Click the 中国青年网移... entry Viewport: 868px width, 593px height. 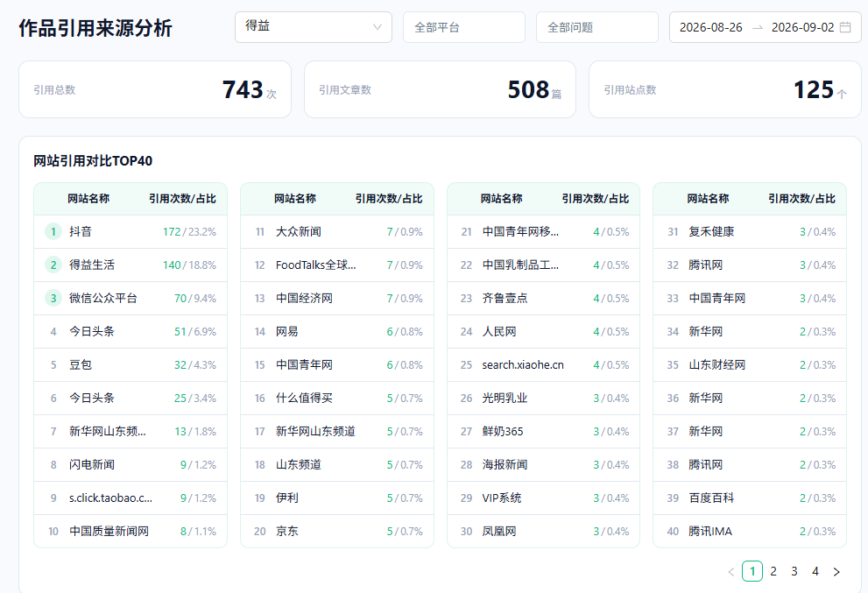[x=520, y=231]
